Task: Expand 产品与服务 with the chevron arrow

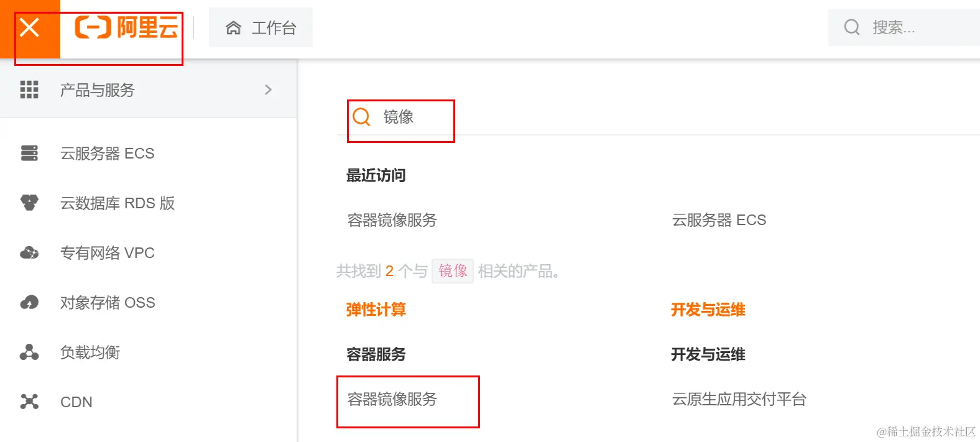Action: pos(268,90)
